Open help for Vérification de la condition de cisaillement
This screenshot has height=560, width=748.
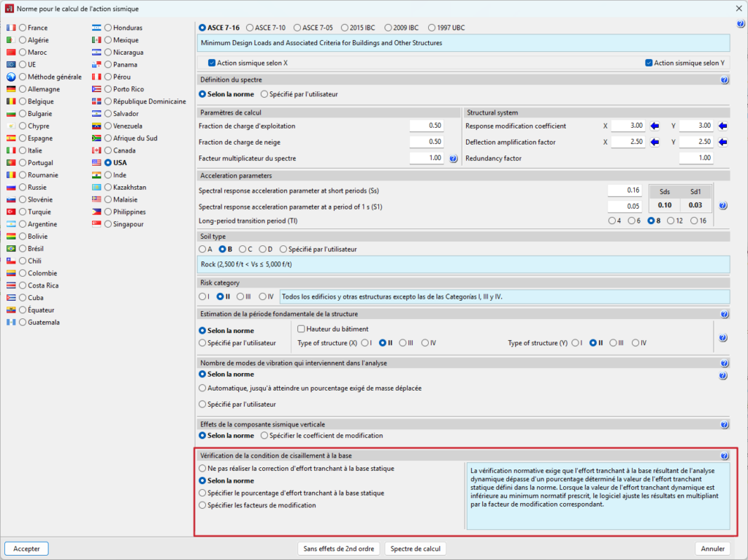click(x=724, y=456)
